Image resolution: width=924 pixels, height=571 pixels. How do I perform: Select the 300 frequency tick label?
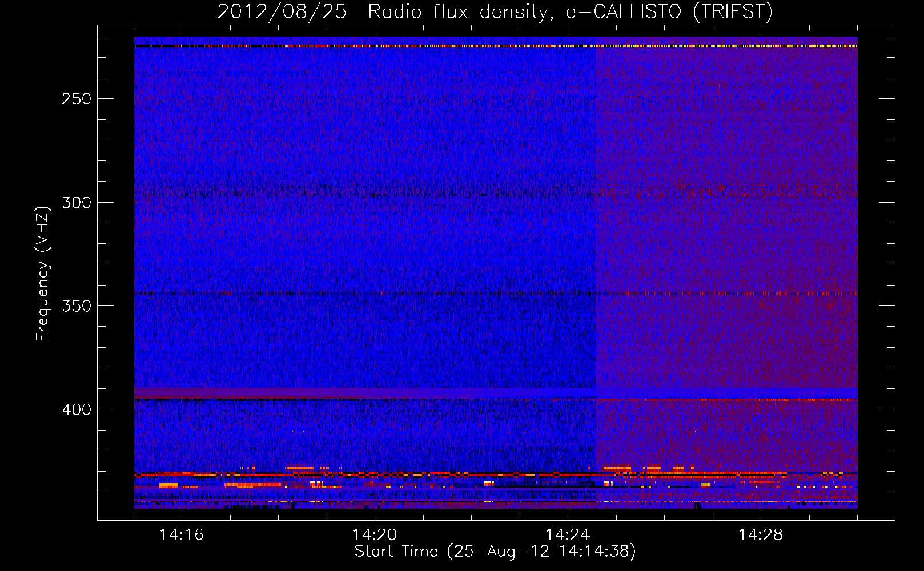pyautogui.click(x=77, y=203)
